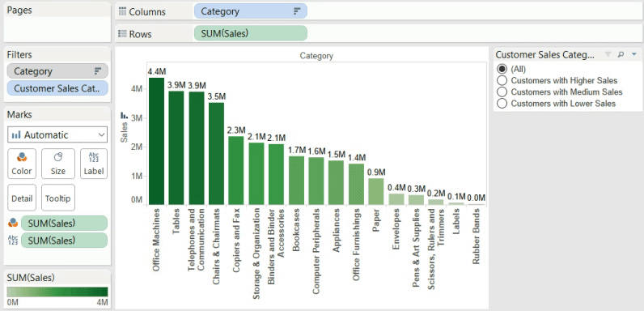
Task: Click Scissors, Rulers and Trimmers axis label
Action: click(x=436, y=249)
